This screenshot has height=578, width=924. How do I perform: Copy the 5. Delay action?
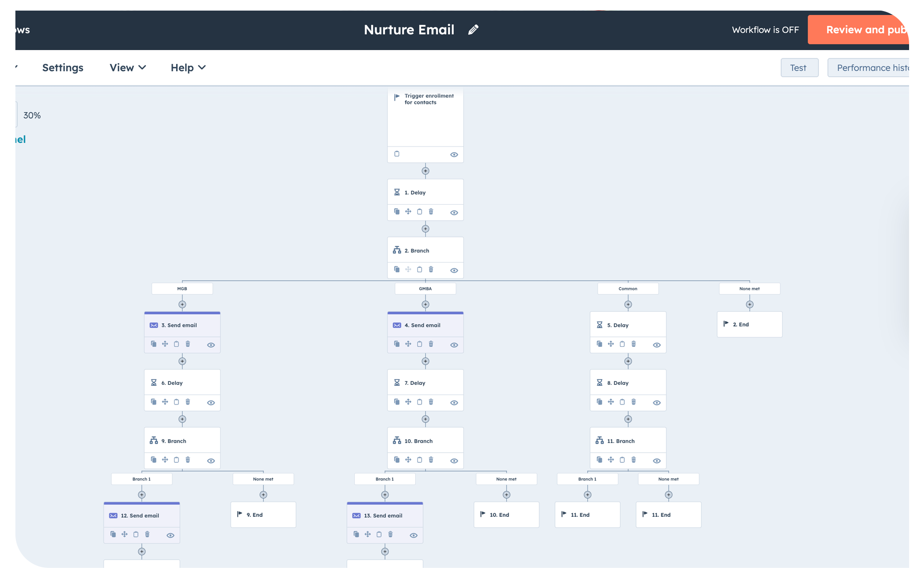[x=599, y=344]
